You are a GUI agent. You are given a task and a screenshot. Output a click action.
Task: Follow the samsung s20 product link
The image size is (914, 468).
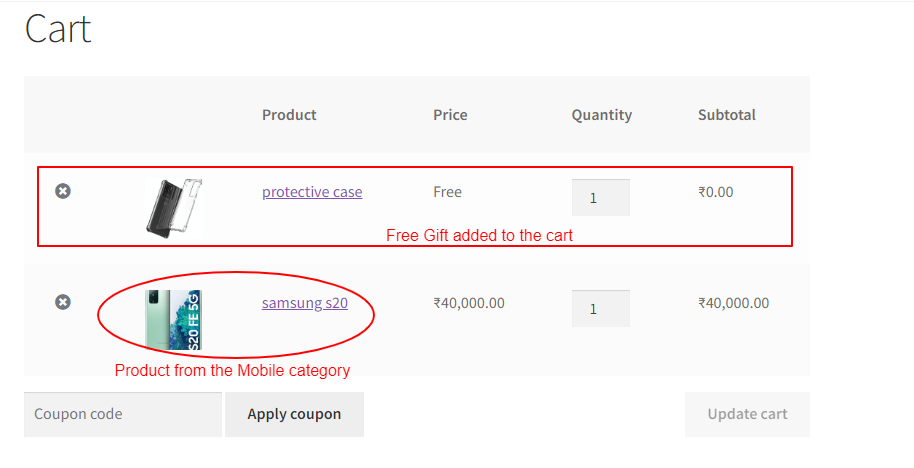click(305, 303)
